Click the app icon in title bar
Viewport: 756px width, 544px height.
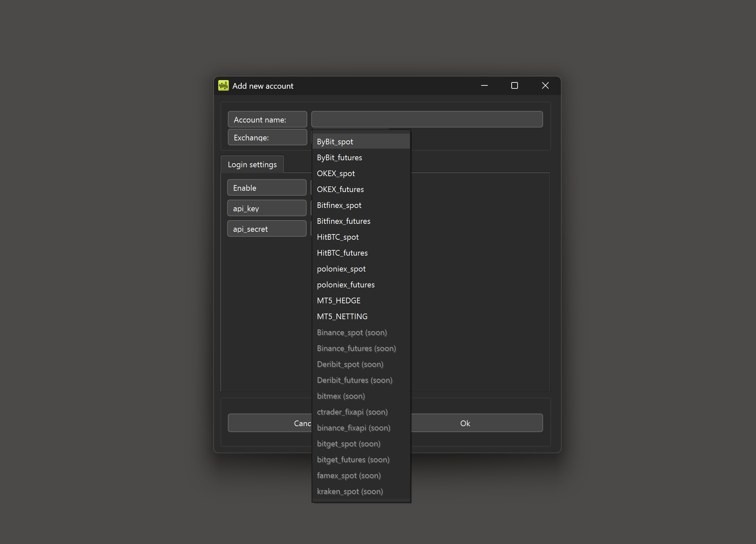tap(223, 86)
